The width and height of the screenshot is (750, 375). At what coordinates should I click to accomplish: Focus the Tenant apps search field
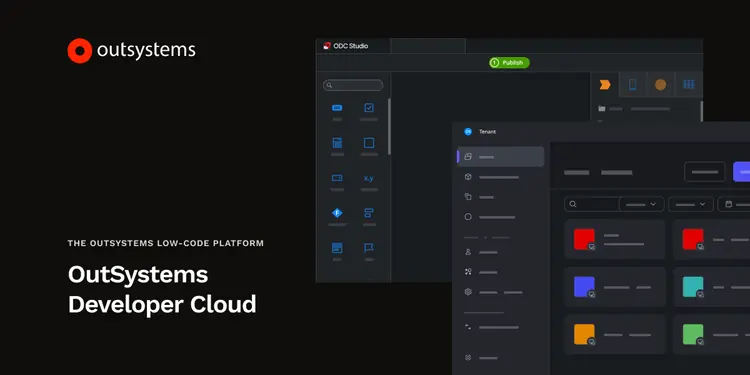(592, 204)
